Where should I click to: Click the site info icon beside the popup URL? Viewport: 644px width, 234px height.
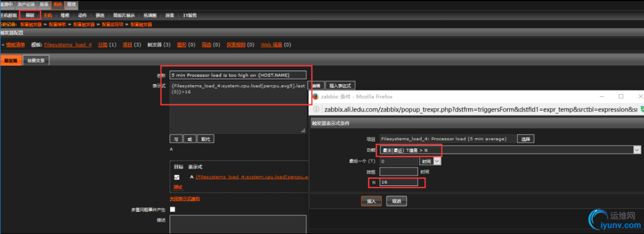coord(317,110)
